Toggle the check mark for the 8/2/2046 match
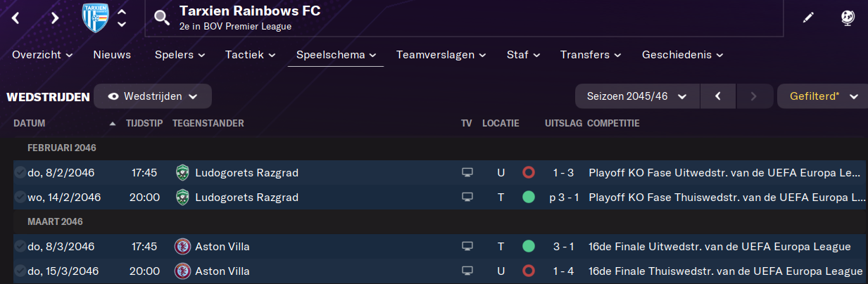This screenshot has height=284, width=868. 19,172
